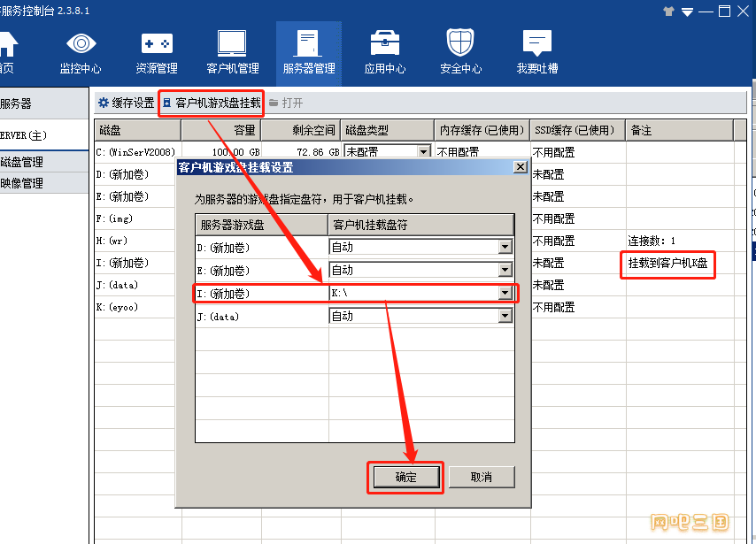Open the 监控中心 monitoring center
Viewport: 756px width, 544px height.
(81, 53)
